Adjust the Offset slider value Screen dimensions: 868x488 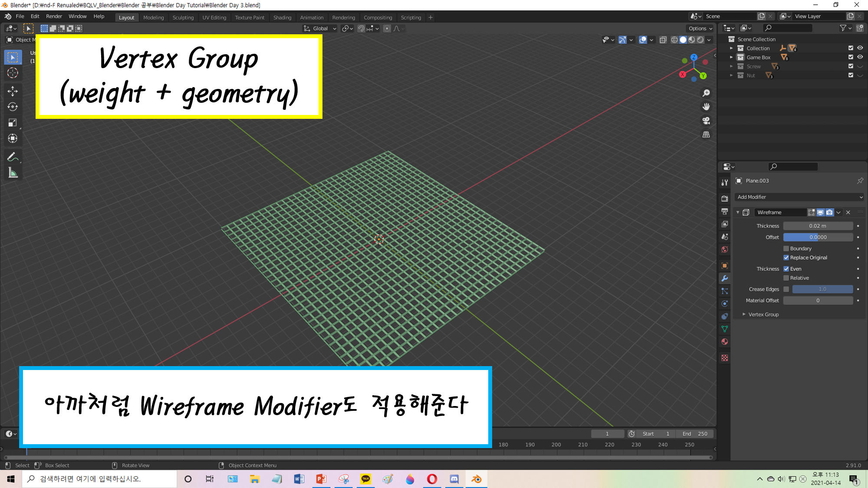(x=818, y=237)
